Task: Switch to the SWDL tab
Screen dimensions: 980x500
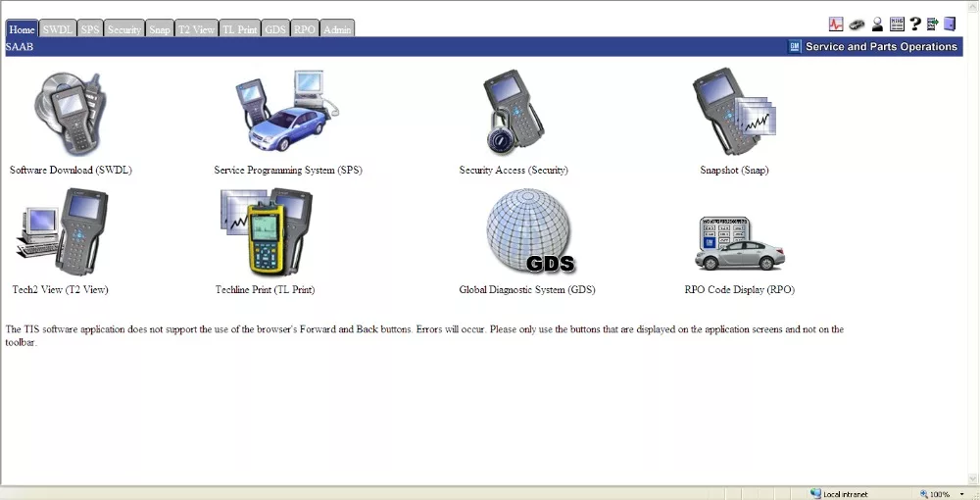Action: pos(58,29)
